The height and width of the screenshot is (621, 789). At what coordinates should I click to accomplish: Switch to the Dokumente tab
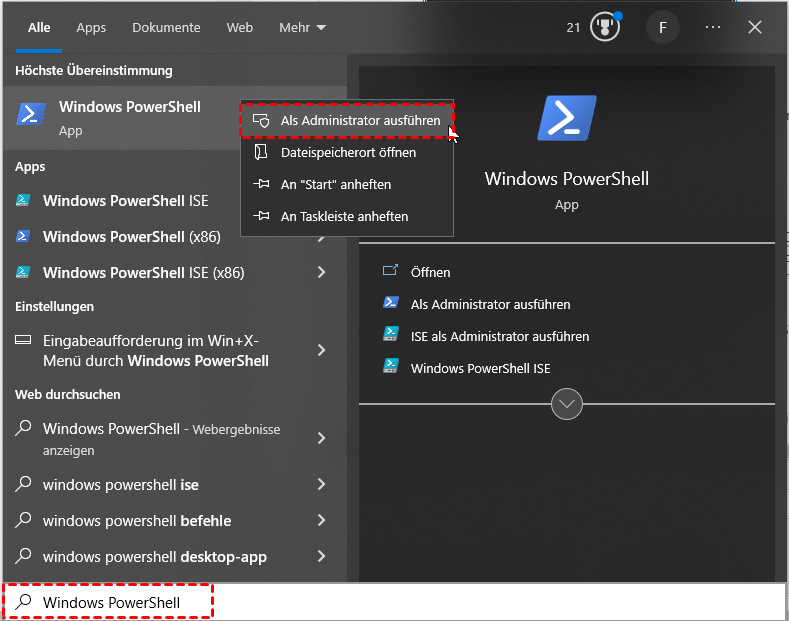[x=166, y=28]
